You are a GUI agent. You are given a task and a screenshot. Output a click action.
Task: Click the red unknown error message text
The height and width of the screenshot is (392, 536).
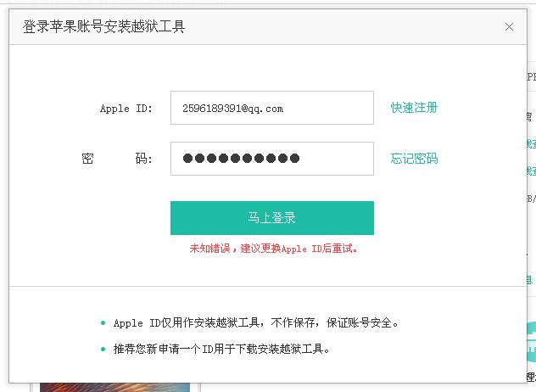coord(274,249)
